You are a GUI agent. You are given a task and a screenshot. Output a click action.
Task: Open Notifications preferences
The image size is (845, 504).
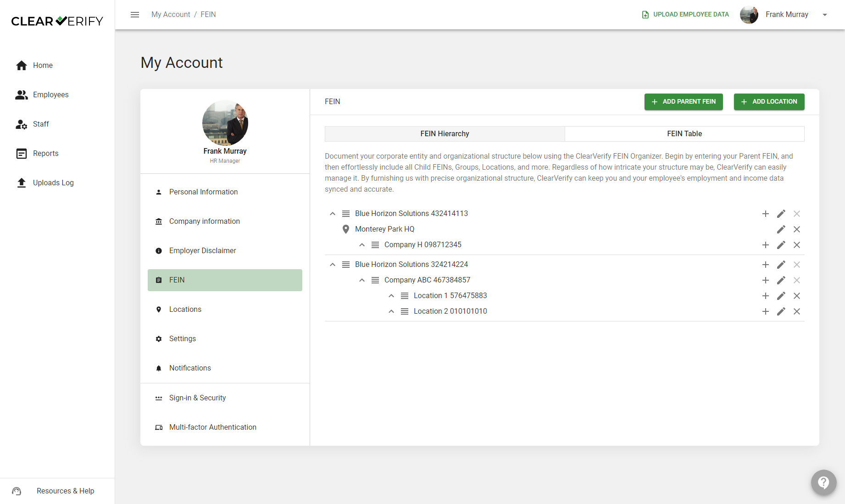pyautogui.click(x=225, y=368)
